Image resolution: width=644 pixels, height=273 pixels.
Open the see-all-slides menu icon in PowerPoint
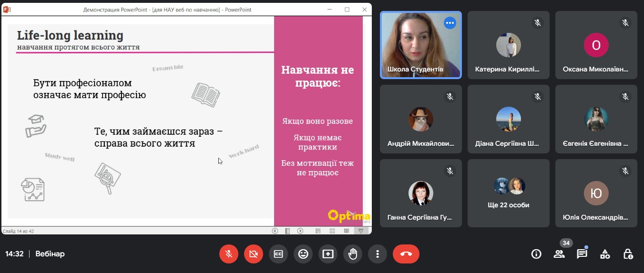pos(287,231)
